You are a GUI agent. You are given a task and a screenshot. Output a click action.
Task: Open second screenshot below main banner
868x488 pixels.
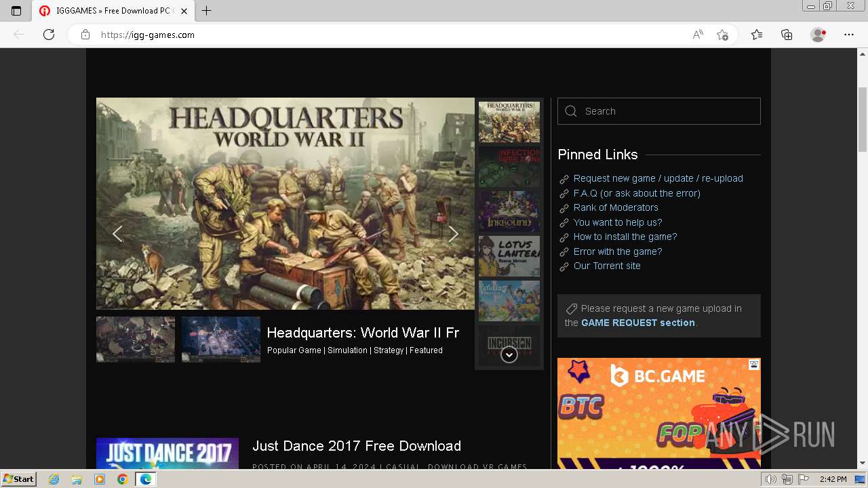(x=221, y=340)
